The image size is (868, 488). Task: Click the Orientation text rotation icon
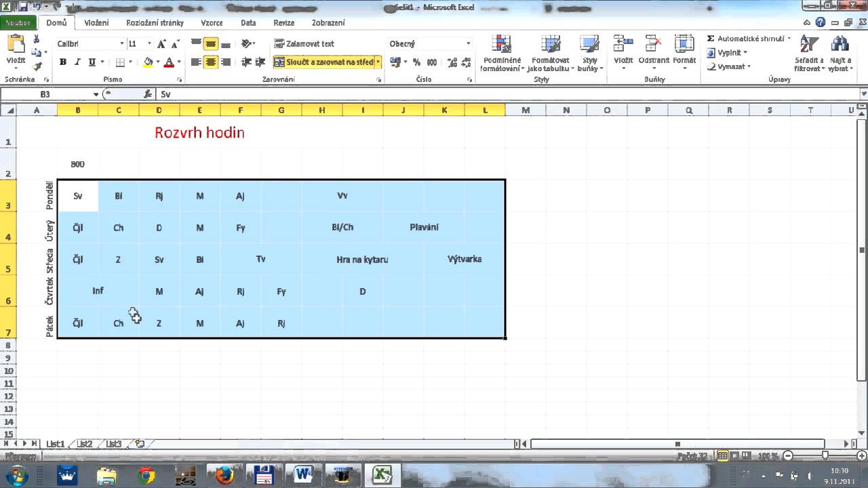point(248,43)
